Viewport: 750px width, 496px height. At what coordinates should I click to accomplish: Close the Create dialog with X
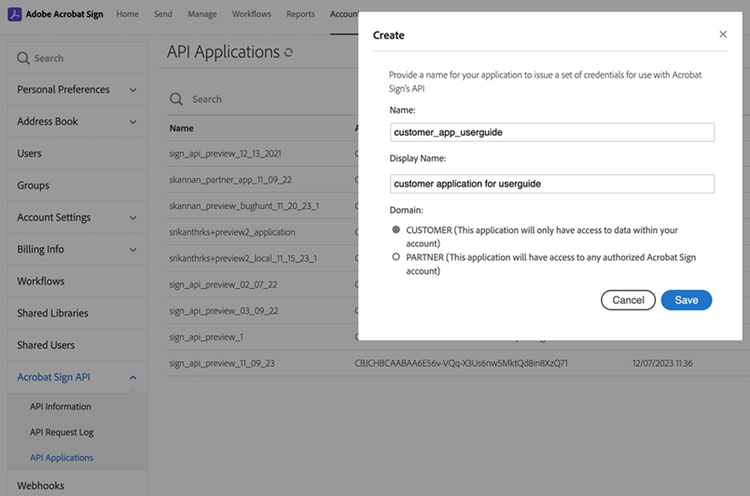tap(723, 34)
